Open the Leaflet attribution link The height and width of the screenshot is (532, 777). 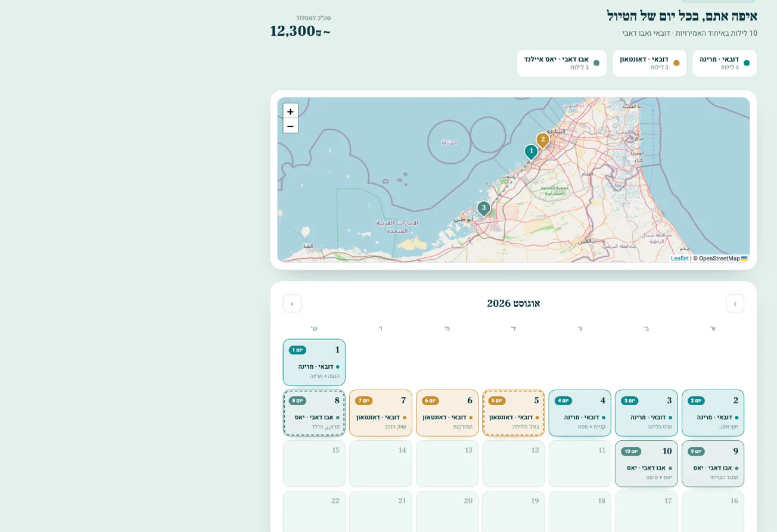tap(679, 259)
